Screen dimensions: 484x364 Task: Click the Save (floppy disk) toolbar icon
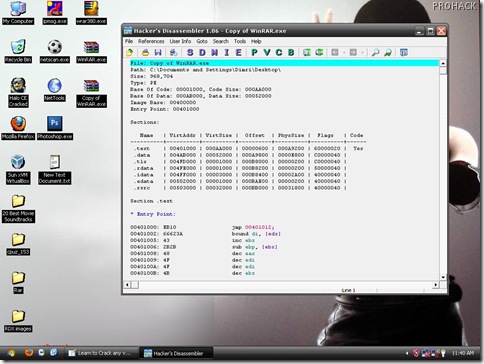[x=158, y=52]
